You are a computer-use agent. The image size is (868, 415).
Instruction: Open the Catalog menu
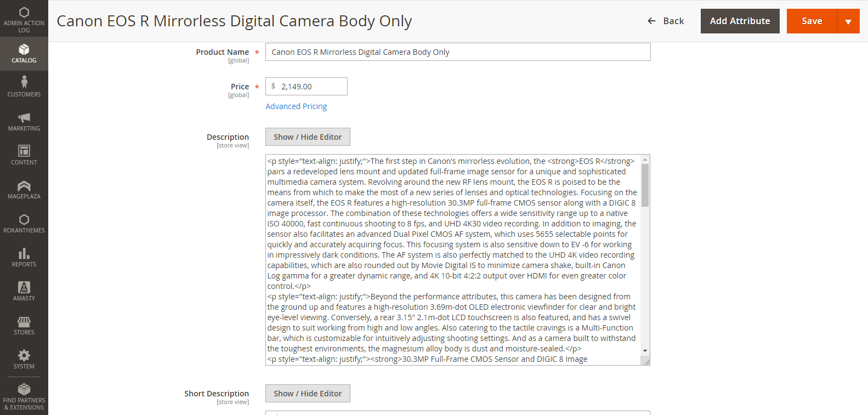tap(24, 54)
